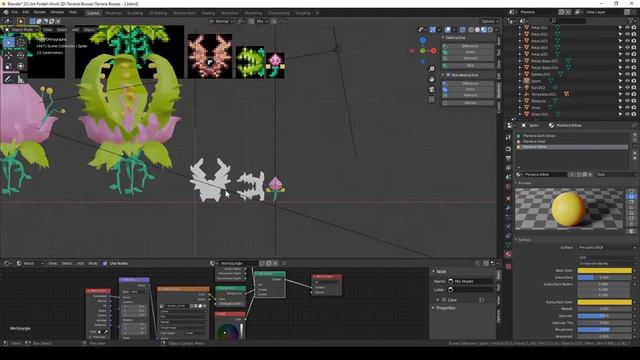The width and height of the screenshot is (640, 360).
Task: Click the zoom magnifier navigation icon
Action: [x=431, y=69]
